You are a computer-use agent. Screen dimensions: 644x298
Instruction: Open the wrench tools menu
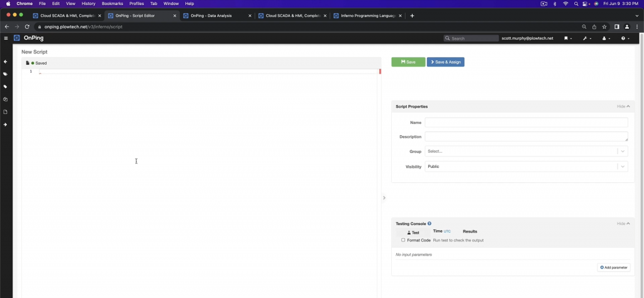[x=587, y=38]
